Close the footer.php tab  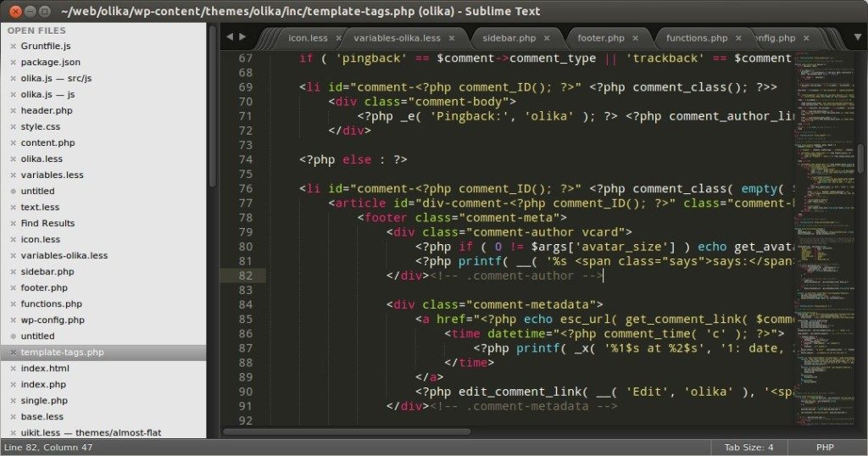636,38
